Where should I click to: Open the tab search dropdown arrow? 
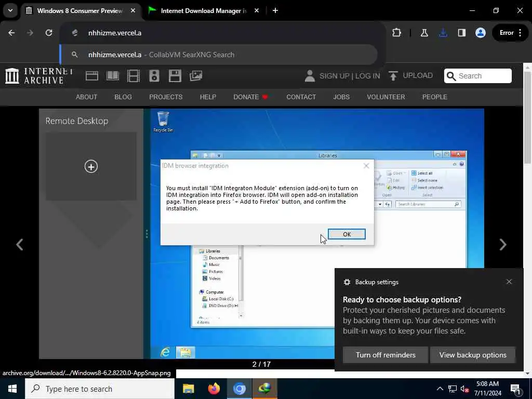[10, 10]
